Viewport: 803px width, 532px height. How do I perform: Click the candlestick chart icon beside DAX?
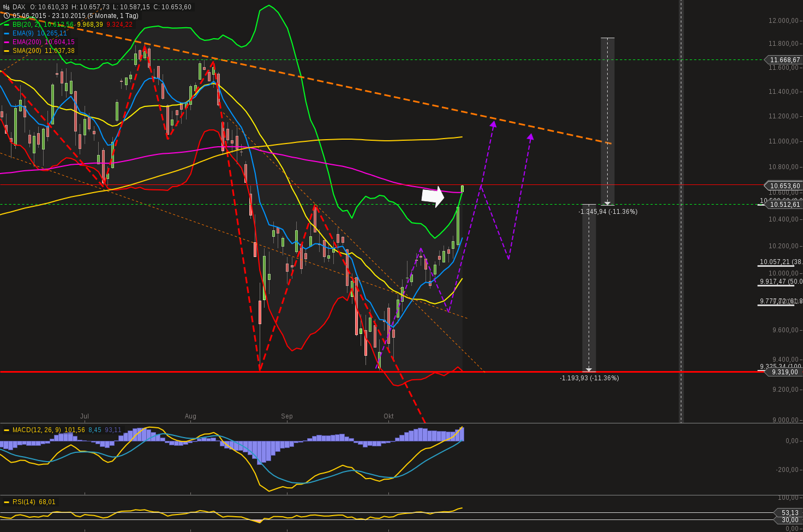click(x=6, y=7)
